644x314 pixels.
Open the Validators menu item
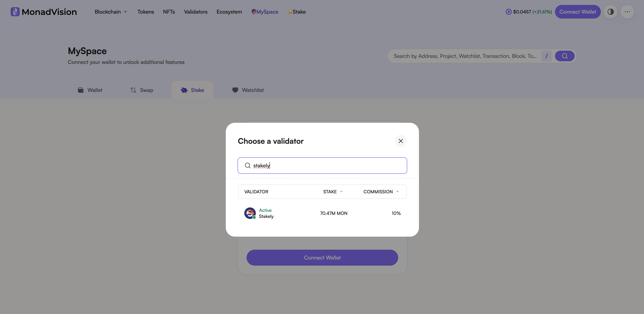point(196,12)
